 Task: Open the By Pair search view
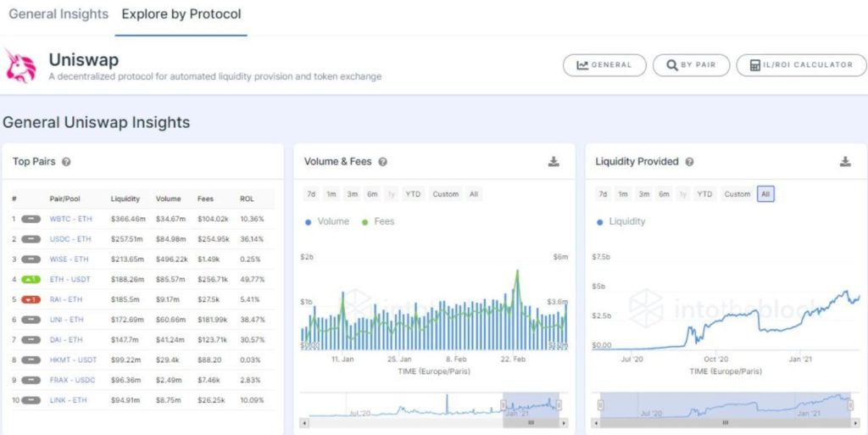click(692, 65)
